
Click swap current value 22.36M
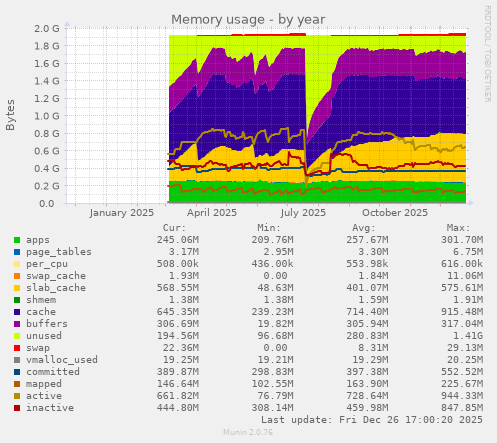point(181,348)
